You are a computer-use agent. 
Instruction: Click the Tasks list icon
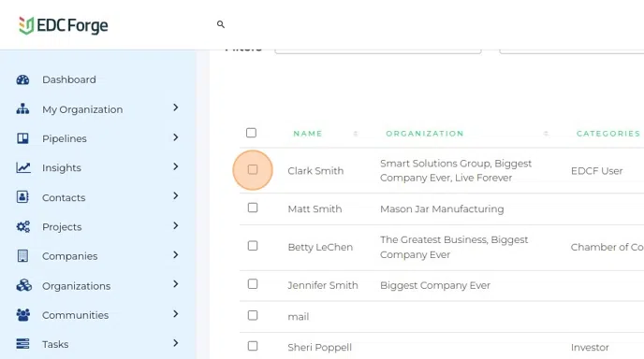(x=22, y=344)
